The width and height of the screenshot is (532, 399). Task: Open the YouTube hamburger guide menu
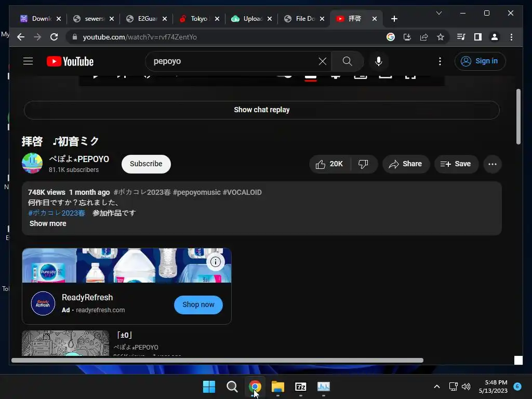(28, 61)
